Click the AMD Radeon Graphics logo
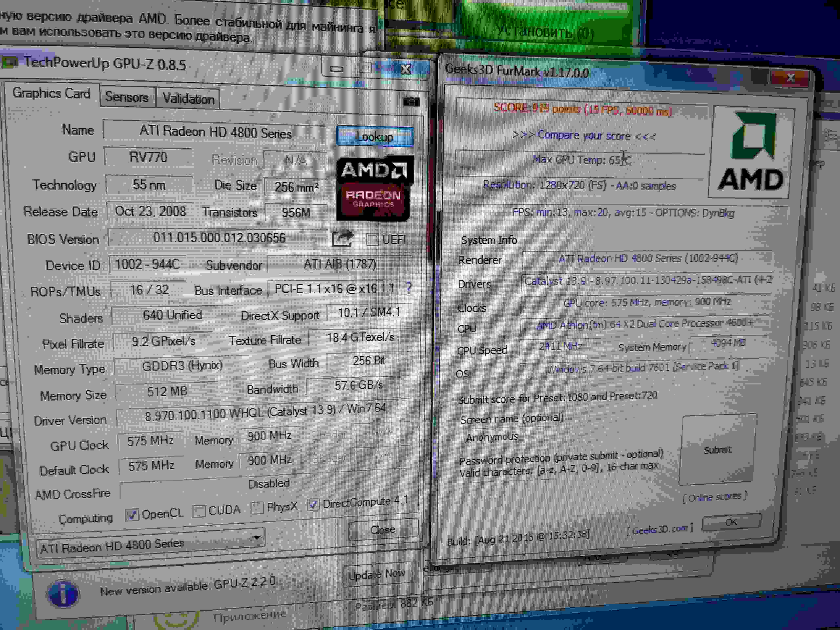 click(x=374, y=189)
